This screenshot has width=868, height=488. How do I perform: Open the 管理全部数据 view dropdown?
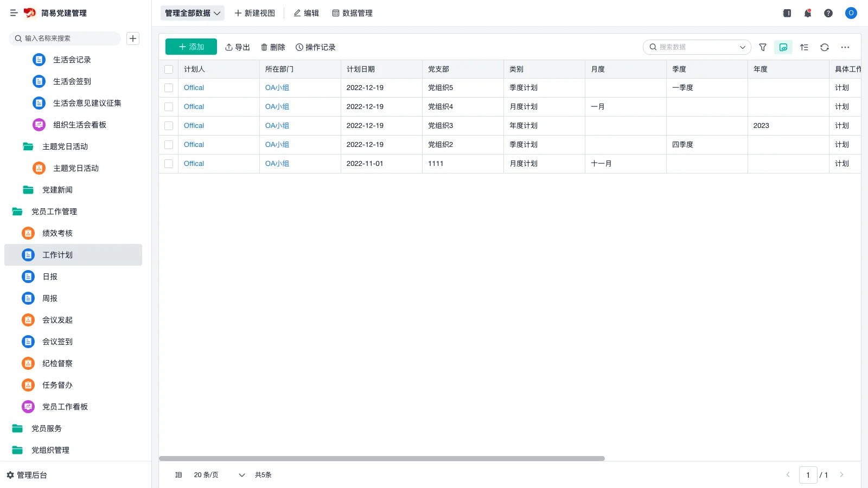(192, 12)
